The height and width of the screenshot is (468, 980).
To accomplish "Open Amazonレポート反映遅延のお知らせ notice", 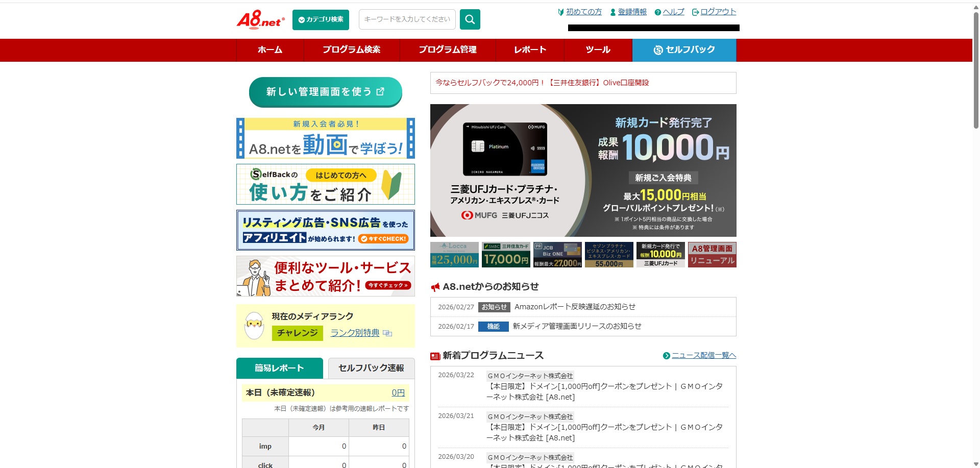I will coord(575,307).
